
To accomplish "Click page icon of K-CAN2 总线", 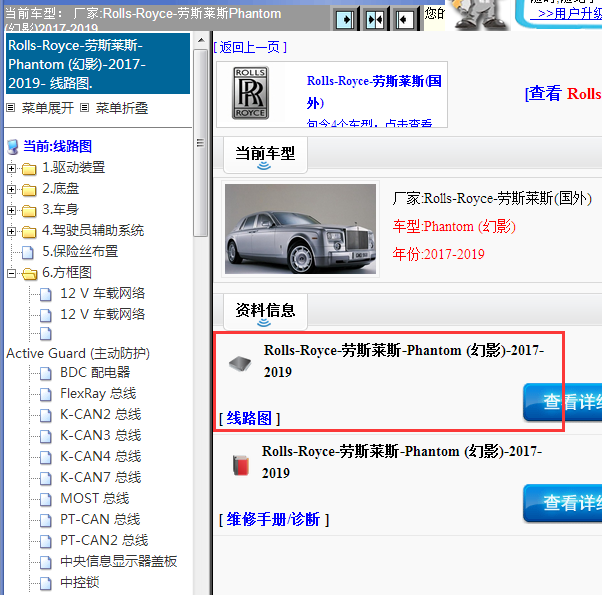I will coord(46,415).
